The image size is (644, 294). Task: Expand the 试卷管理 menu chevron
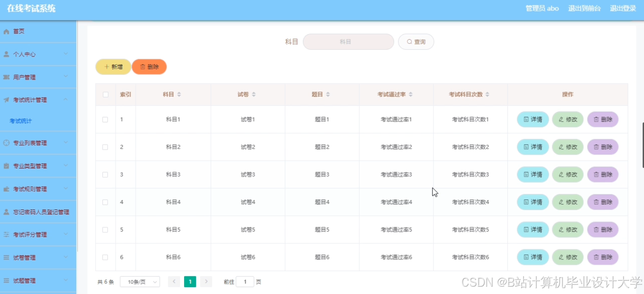(x=66, y=257)
